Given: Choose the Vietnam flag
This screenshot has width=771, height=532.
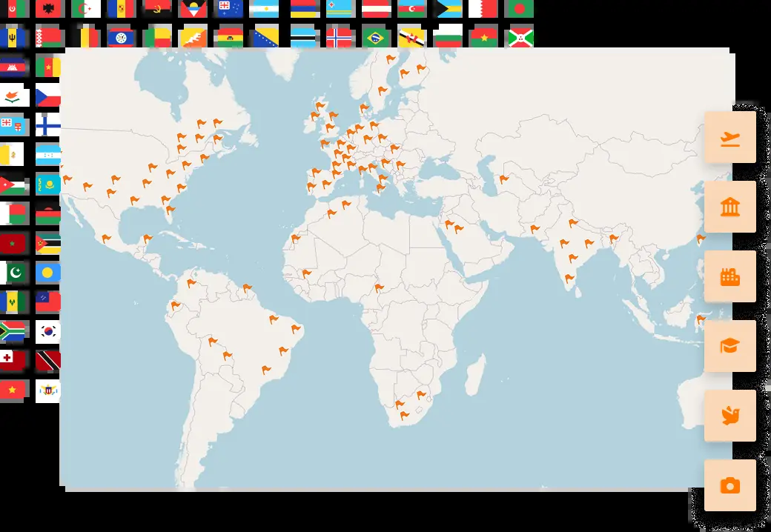Looking at the screenshot, I should (12, 390).
